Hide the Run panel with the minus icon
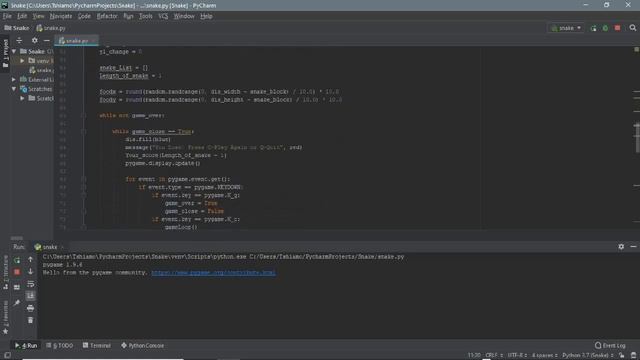Image resolution: width=640 pixels, height=360 pixels. 633,247
